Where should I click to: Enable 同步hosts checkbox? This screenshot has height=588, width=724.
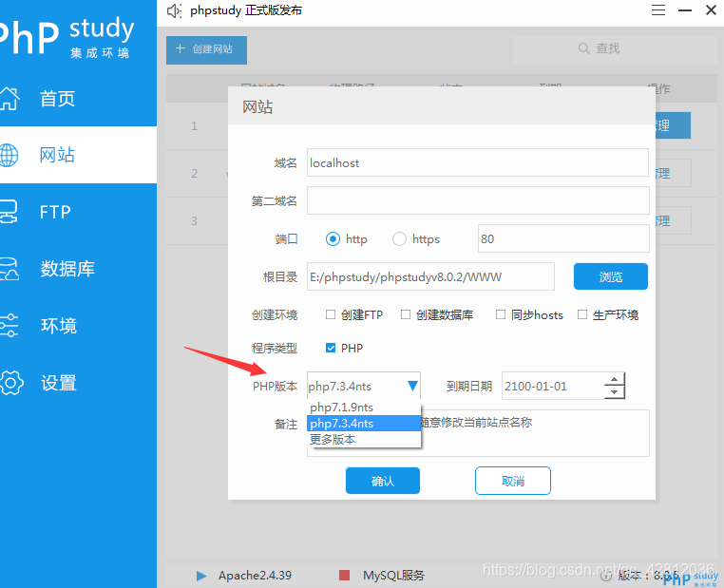point(501,314)
